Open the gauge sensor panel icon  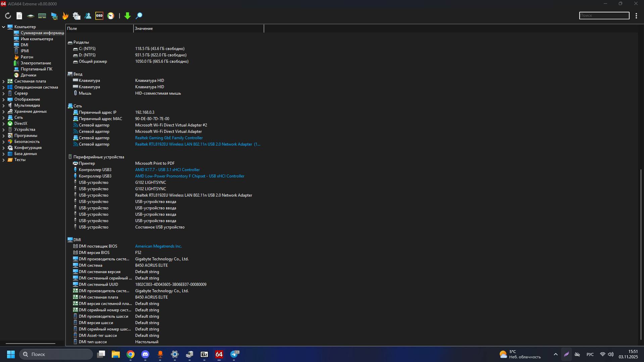111,16
